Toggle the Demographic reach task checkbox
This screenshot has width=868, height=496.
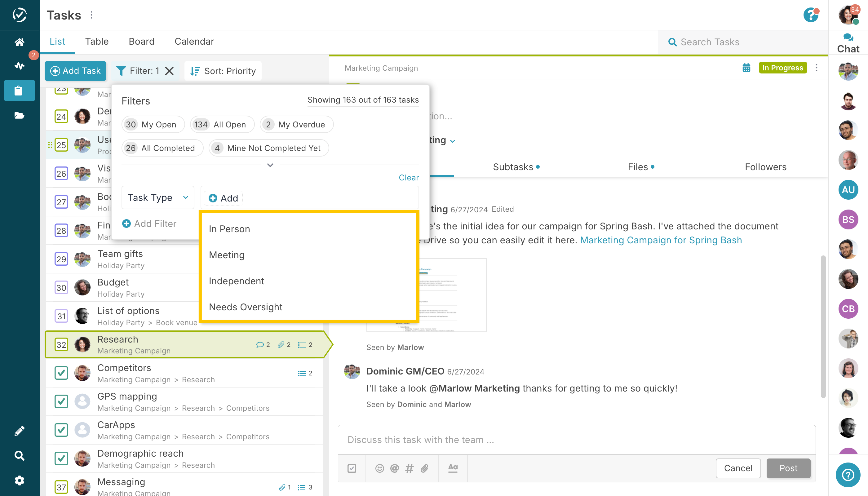tap(61, 458)
